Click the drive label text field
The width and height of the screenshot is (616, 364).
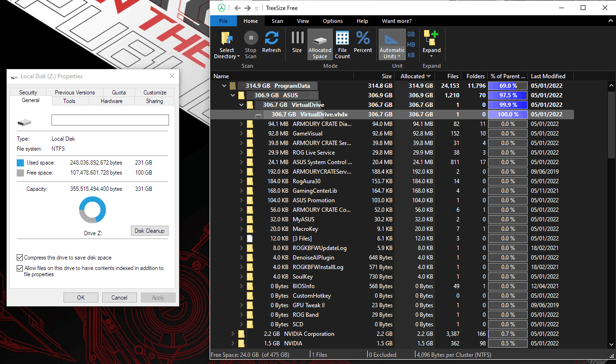[110, 120]
